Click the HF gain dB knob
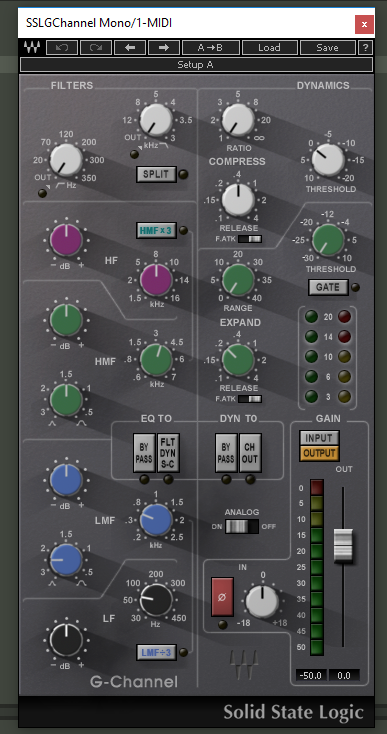387x734 pixels. [66, 240]
